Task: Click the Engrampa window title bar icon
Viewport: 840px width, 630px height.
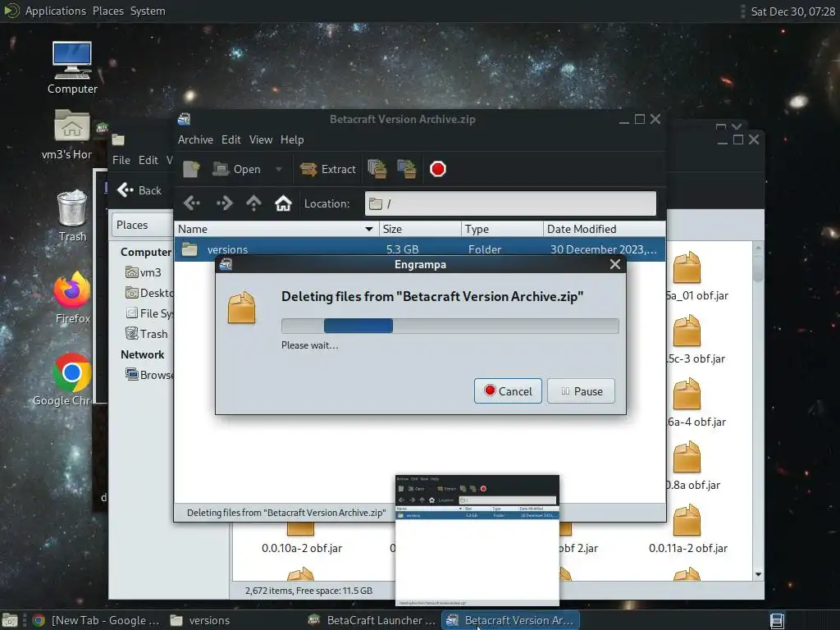Action: pos(185,119)
